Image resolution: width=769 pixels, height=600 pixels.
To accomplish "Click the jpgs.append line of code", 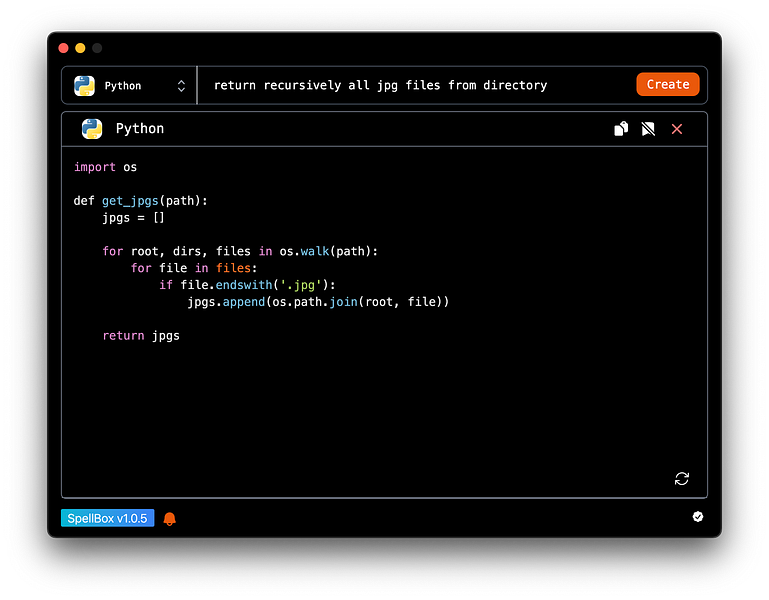I will pos(318,302).
